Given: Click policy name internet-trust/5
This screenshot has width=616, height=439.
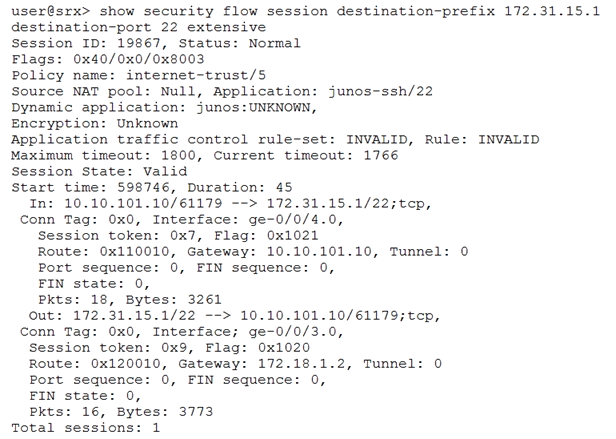Looking at the screenshot, I should click(x=196, y=75).
